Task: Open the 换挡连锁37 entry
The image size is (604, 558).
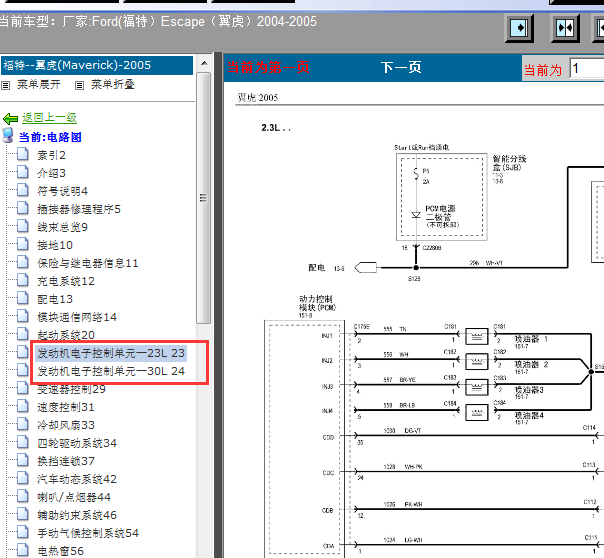Action: (x=66, y=461)
